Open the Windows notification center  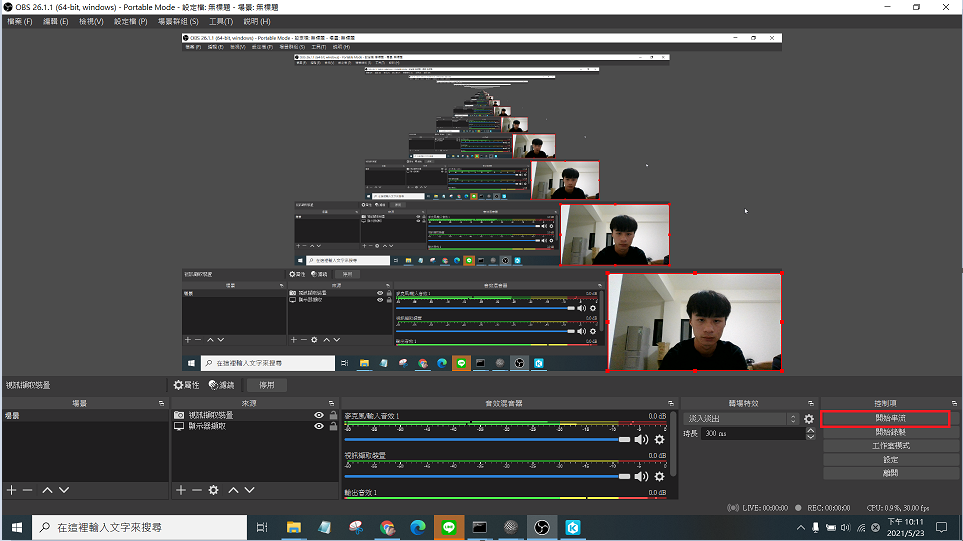[x=942, y=527]
